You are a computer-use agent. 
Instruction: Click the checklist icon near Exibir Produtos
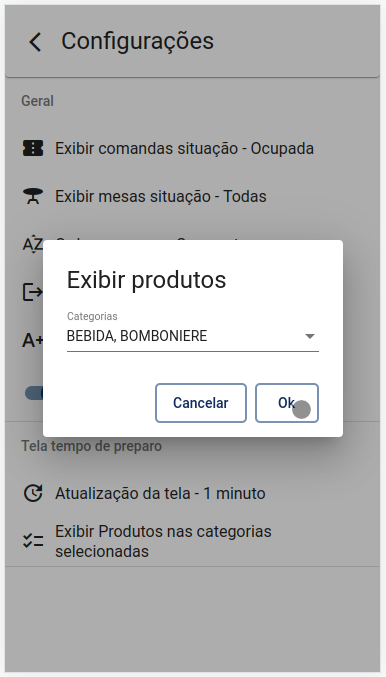[x=33, y=541]
